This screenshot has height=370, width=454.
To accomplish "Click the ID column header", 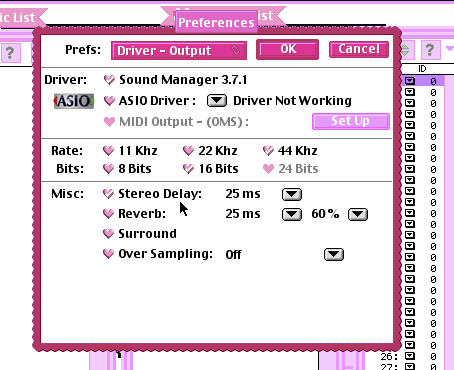I will point(422,69).
